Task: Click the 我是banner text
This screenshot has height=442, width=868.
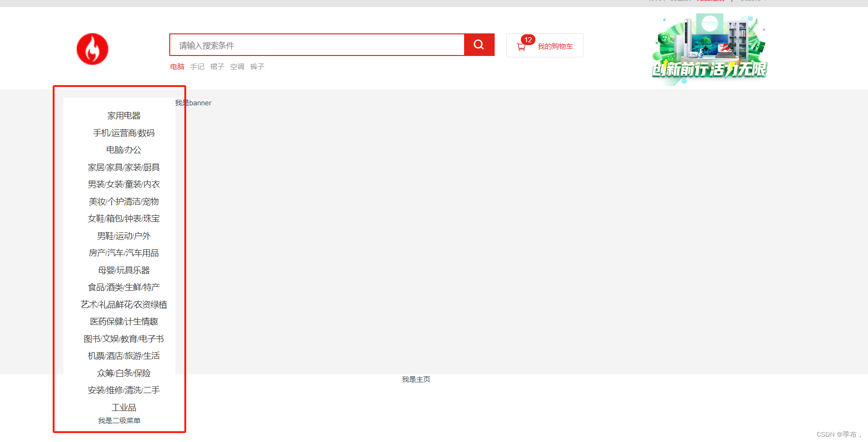Action: coord(193,103)
